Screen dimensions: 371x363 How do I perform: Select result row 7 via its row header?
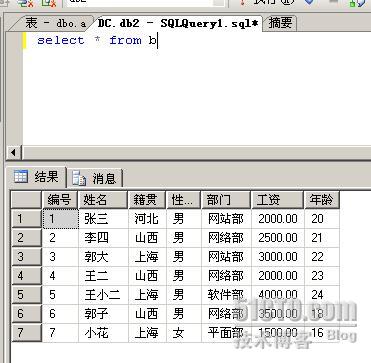(x=26, y=333)
